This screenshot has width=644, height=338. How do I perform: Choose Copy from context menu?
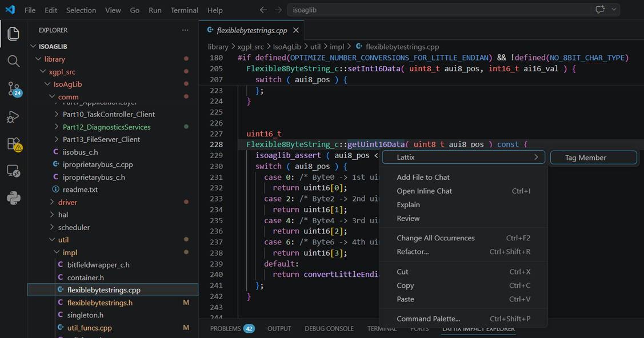(463, 285)
